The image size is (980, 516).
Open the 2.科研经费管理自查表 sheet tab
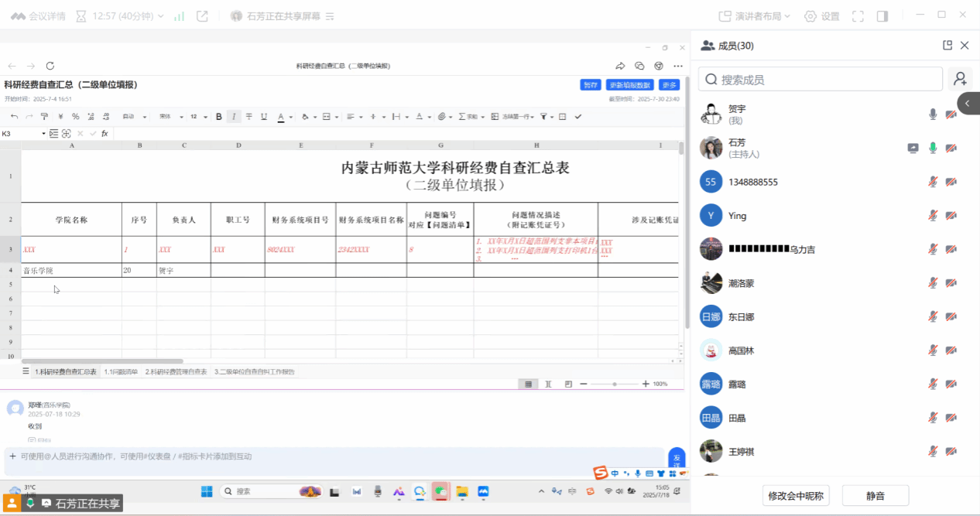tap(176, 372)
